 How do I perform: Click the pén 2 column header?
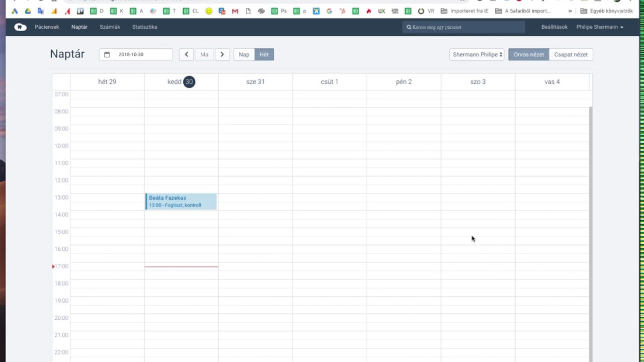404,82
